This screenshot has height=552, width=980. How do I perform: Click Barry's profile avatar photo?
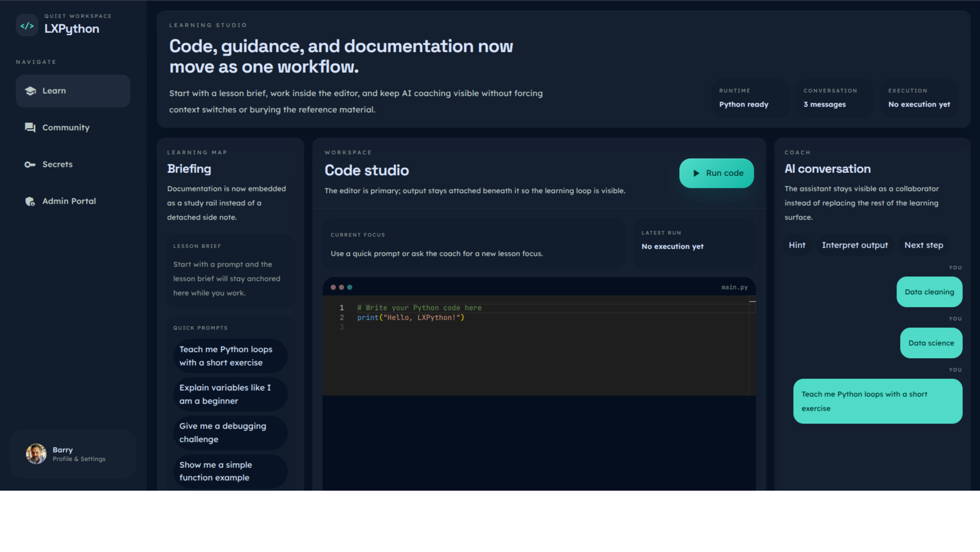point(36,453)
